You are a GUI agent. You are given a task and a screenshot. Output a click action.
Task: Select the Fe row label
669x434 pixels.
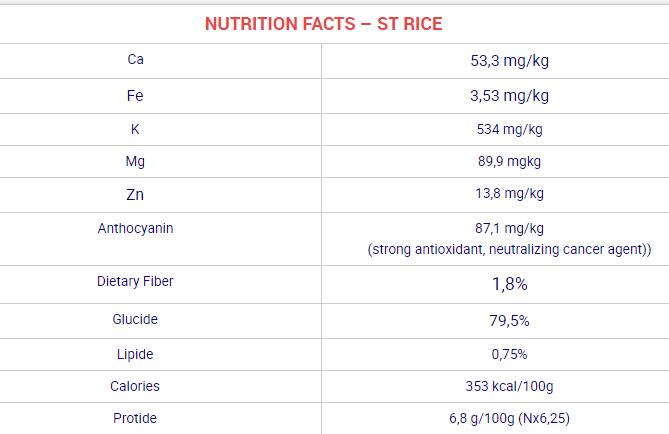point(135,96)
